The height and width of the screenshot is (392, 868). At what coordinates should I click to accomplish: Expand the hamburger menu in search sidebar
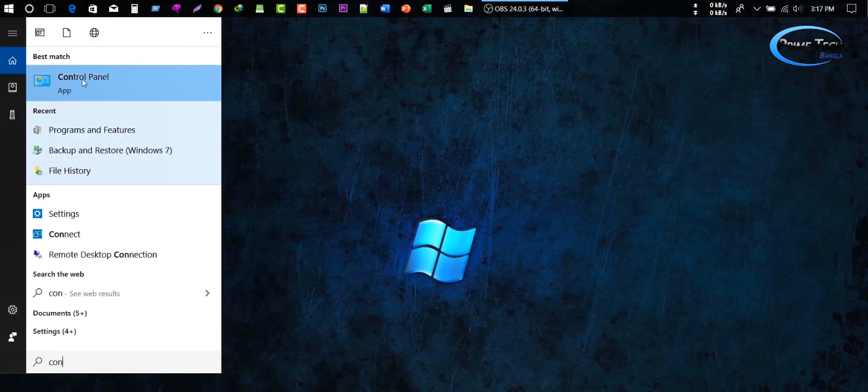pyautogui.click(x=12, y=33)
